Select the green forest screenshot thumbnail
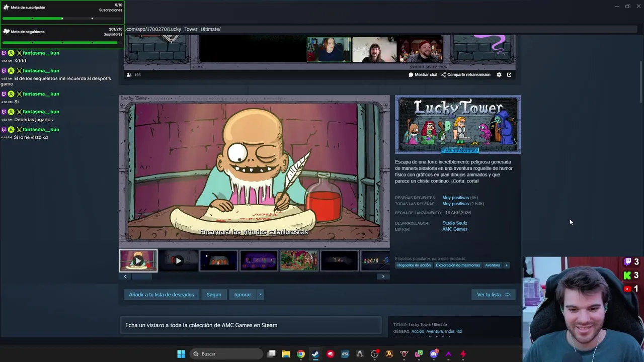Viewport: 644px width, 362px height. click(x=299, y=260)
